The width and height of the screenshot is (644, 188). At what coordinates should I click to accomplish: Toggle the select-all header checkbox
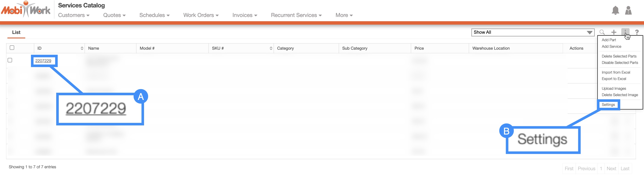coord(12,48)
